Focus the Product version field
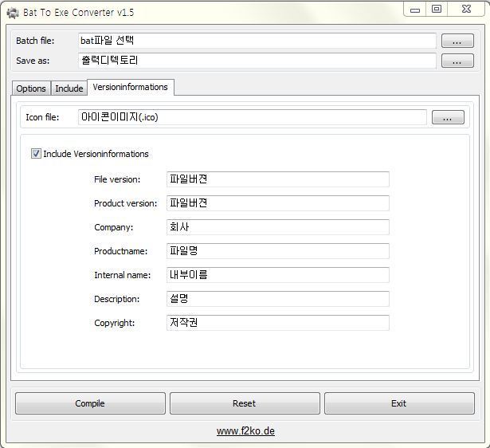 click(x=278, y=203)
